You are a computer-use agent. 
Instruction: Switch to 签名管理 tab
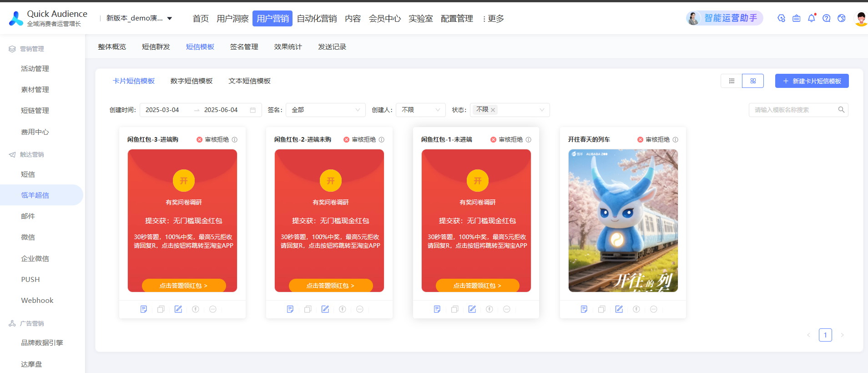click(x=244, y=47)
